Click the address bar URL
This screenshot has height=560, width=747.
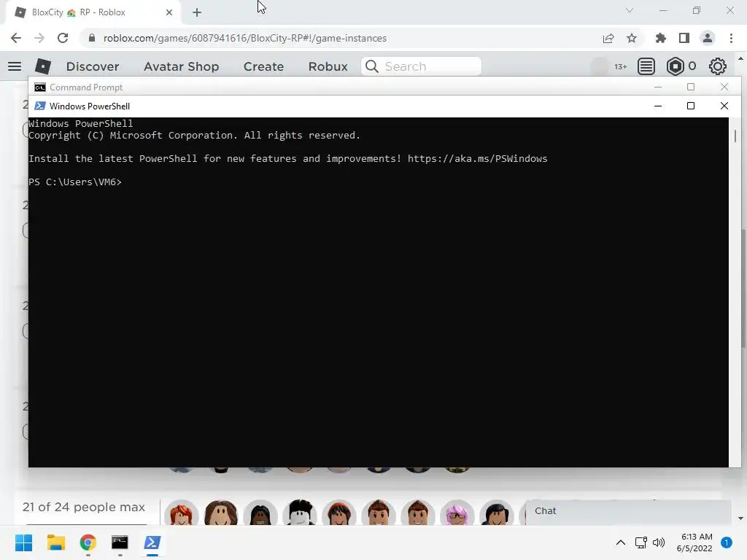245,38
